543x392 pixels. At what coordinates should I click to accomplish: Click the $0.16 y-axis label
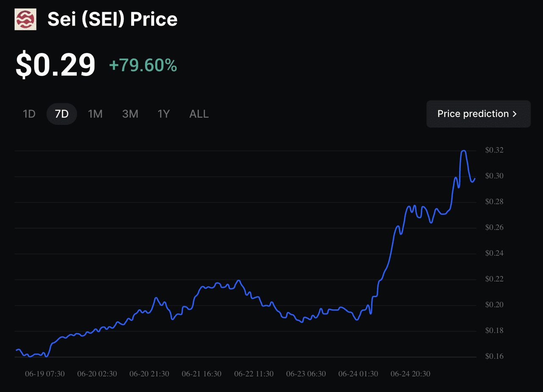point(494,356)
